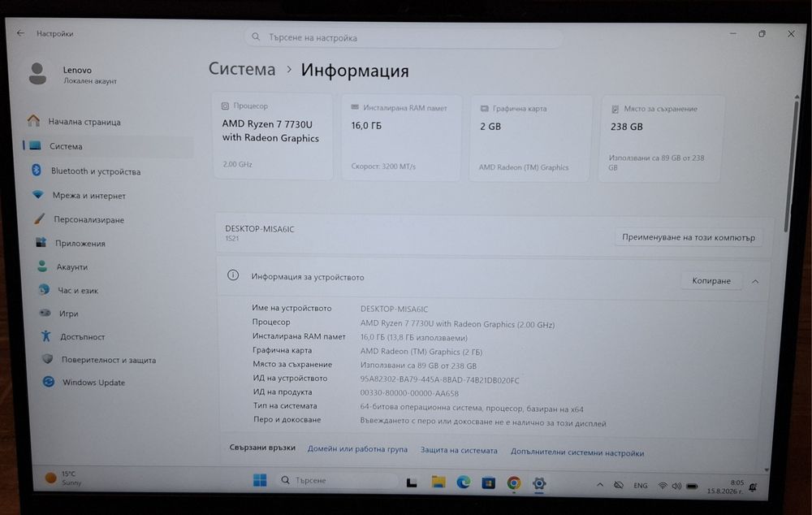The image size is (812, 515).
Task: Click the volume speaker tray icon
Action: pos(676,486)
